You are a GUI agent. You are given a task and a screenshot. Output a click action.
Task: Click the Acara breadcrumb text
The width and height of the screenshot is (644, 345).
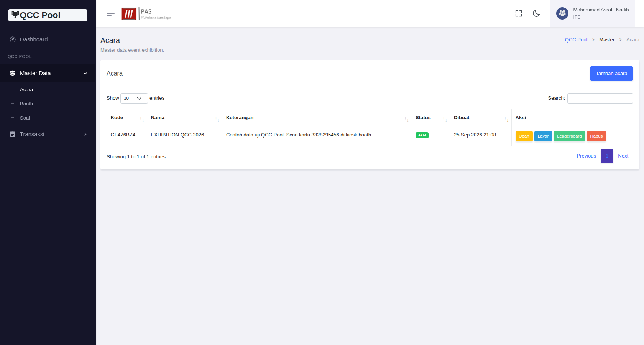pyautogui.click(x=633, y=40)
